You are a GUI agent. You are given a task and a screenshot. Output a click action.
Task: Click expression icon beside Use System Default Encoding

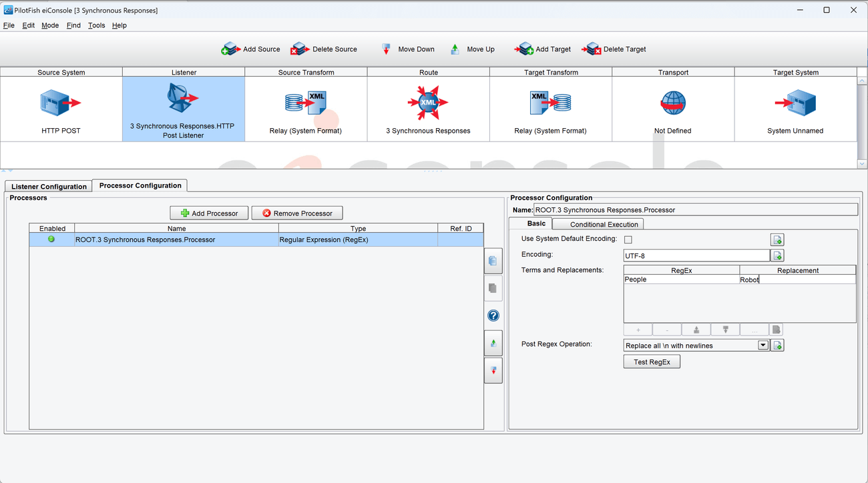777,239
